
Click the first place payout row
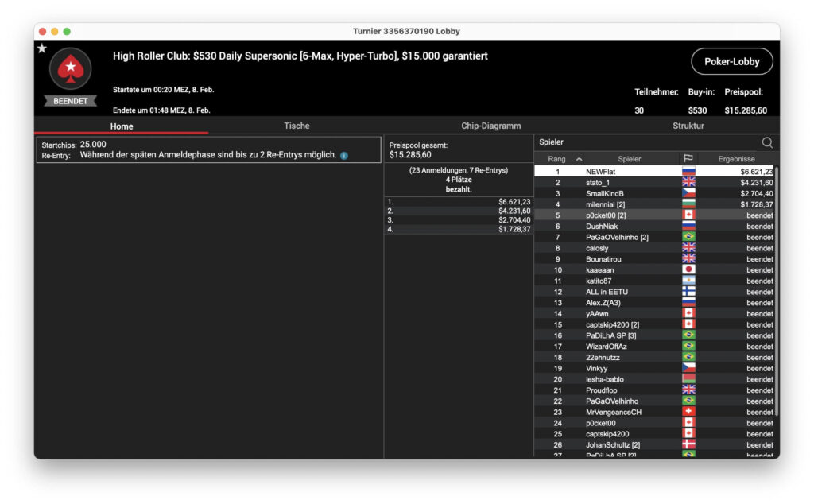coord(459,202)
